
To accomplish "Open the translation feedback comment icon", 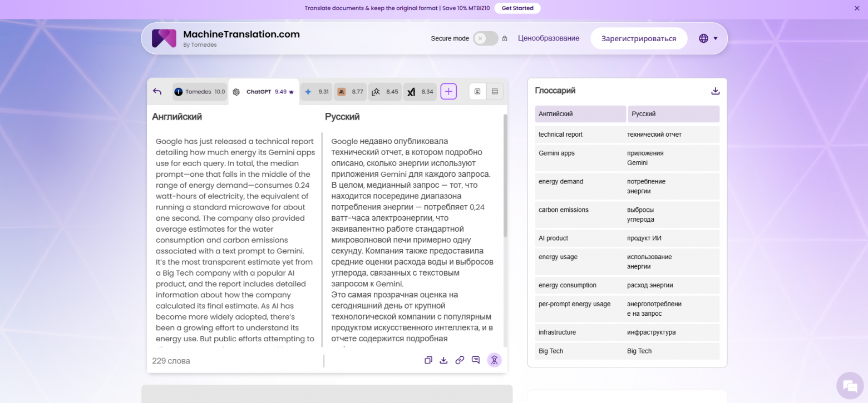I will click(x=475, y=360).
